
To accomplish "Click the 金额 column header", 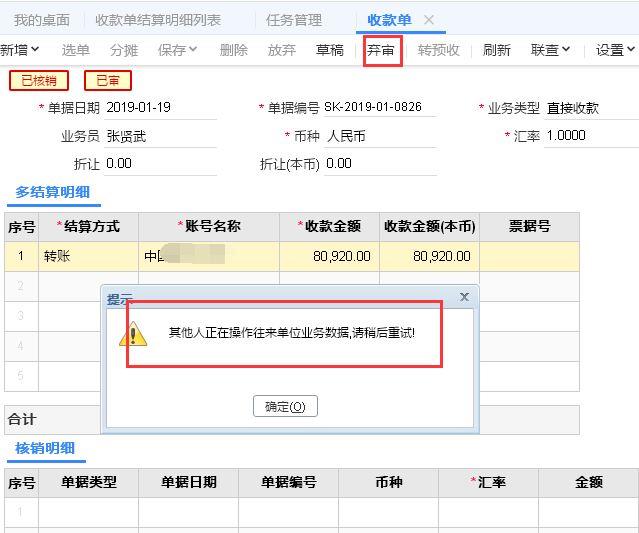I will (x=589, y=483).
